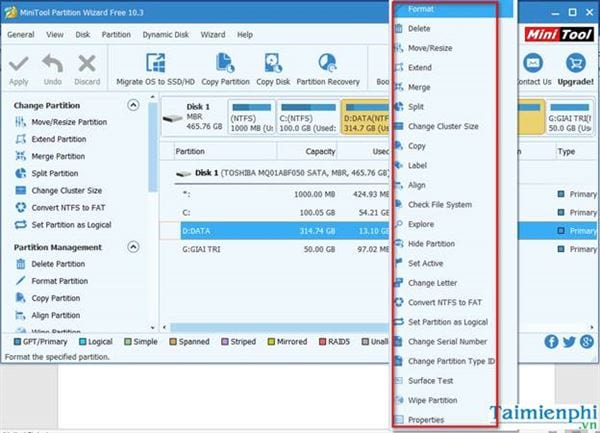Select Delete Partition in sidebar
This screenshot has height=433, width=600.
(x=58, y=264)
